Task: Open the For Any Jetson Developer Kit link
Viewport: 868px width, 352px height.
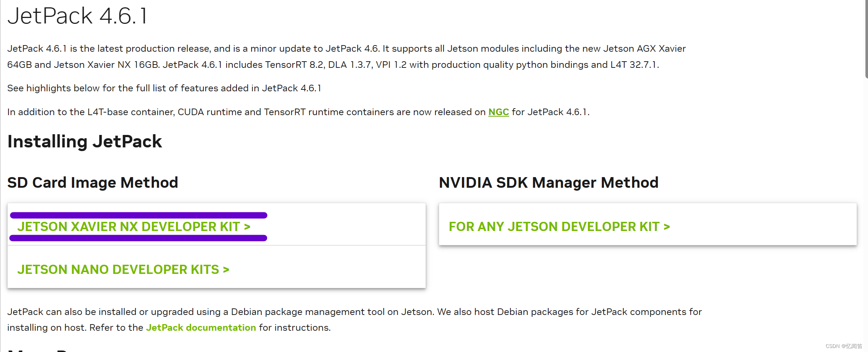Action: (x=559, y=227)
